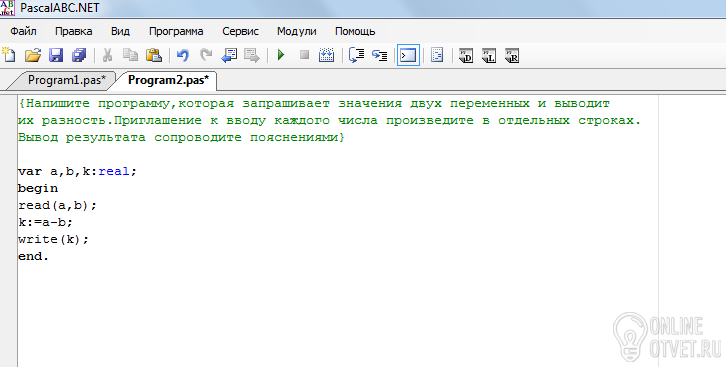Open the Программа menu

[176, 31]
